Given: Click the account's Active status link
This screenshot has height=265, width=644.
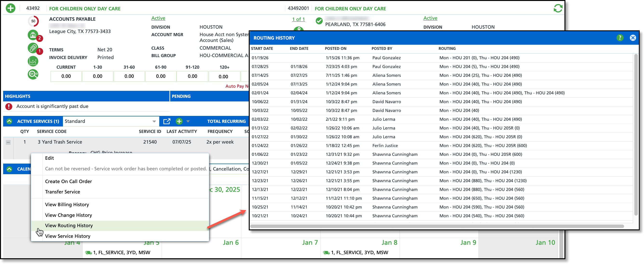Looking at the screenshot, I should pyautogui.click(x=158, y=18).
